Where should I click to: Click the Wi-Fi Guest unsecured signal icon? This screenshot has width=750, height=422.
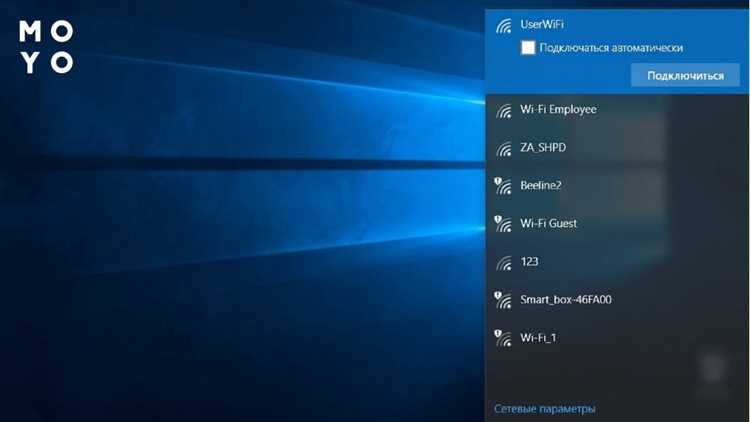tap(503, 224)
